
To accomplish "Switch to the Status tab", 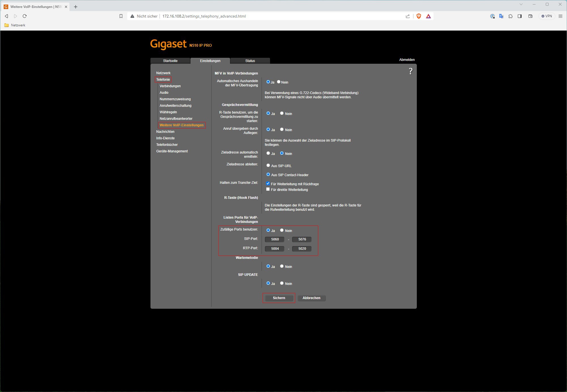I will (250, 61).
